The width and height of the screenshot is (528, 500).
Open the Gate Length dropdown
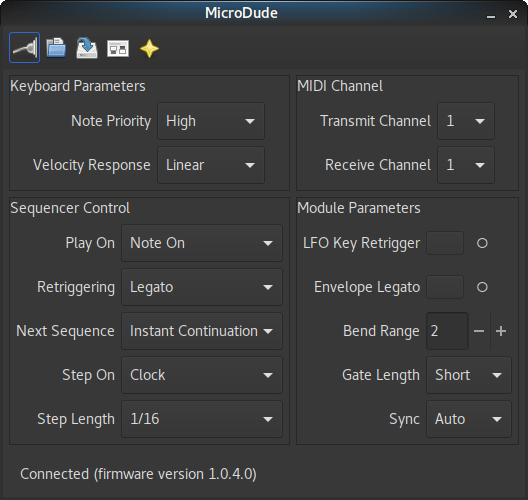point(469,375)
